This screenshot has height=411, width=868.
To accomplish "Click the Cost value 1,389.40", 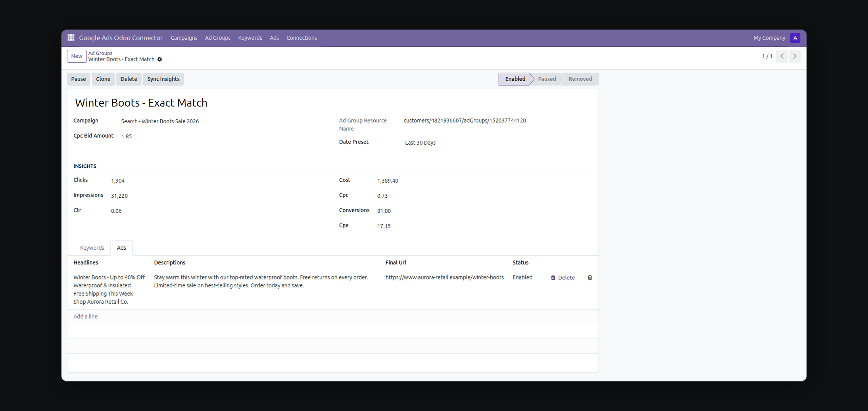I will (388, 181).
